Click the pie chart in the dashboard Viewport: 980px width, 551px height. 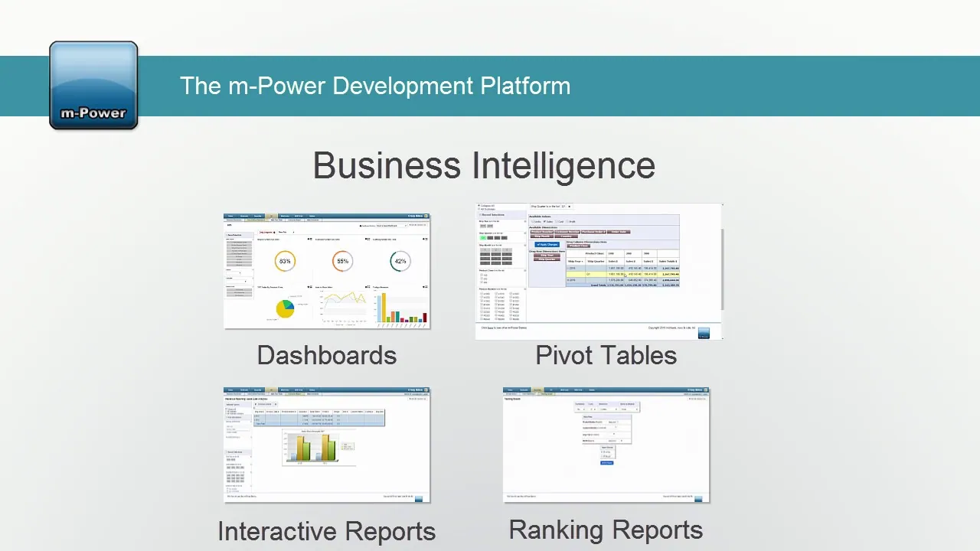(286, 308)
